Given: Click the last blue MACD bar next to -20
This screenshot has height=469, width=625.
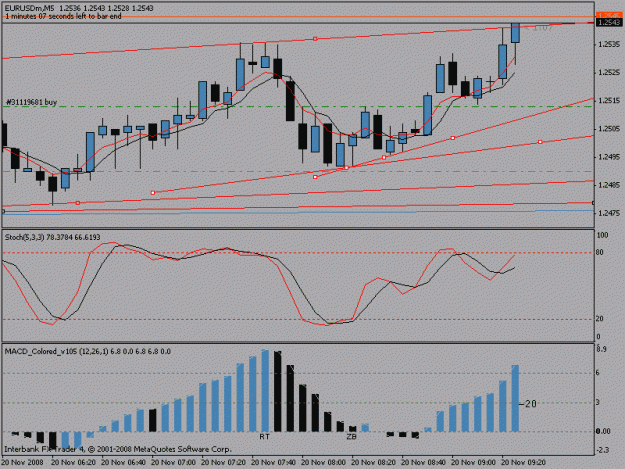Looking at the screenshot, I should [515, 398].
